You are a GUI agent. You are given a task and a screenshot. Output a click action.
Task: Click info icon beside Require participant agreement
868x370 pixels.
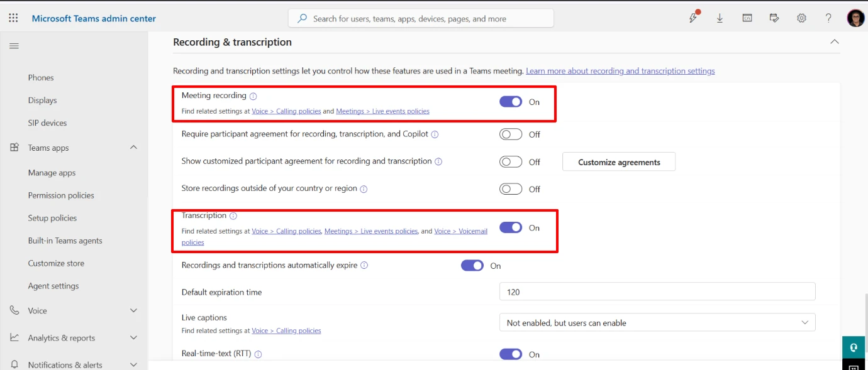pyautogui.click(x=435, y=134)
